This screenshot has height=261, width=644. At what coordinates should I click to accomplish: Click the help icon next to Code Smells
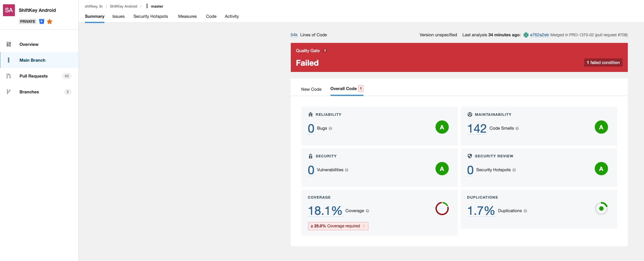click(517, 128)
